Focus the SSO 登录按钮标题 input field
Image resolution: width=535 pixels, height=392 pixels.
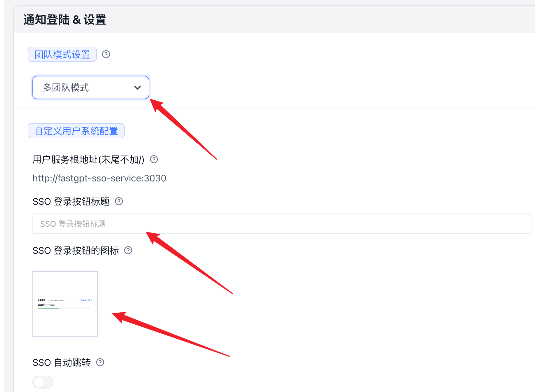282,223
